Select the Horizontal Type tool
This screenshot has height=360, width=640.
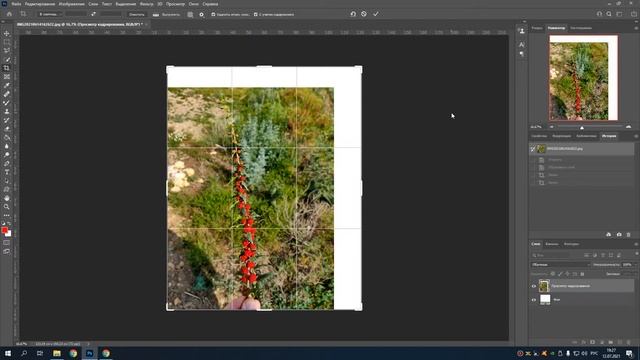(7, 172)
